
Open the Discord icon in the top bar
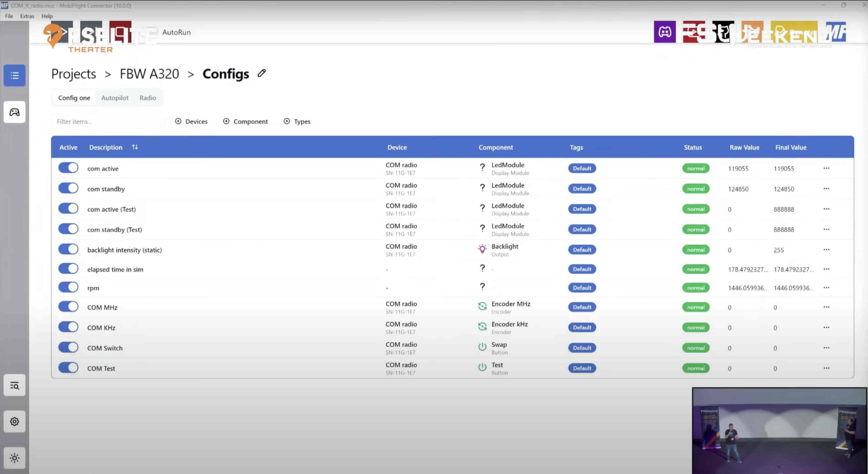tap(665, 32)
